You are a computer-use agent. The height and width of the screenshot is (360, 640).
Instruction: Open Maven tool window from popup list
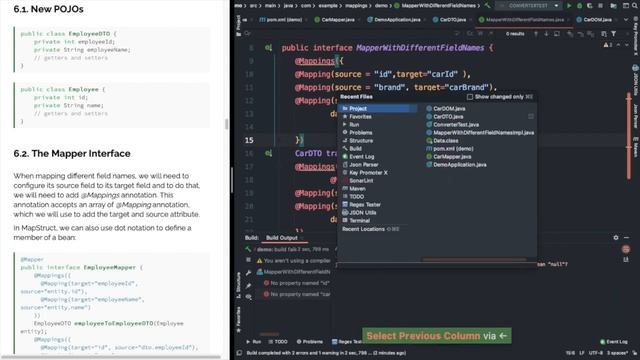[x=378, y=189]
